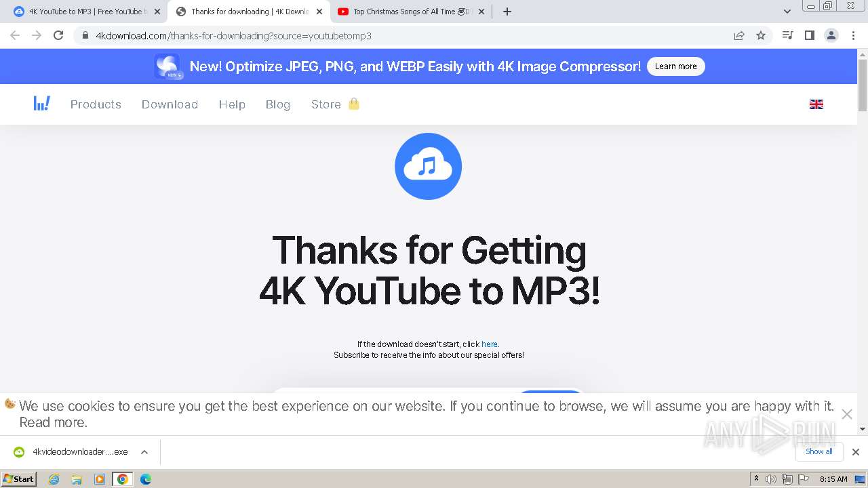The image size is (868, 488).
Task: Click Learn more on the Image Compressor banner
Action: (x=675, y=66)
